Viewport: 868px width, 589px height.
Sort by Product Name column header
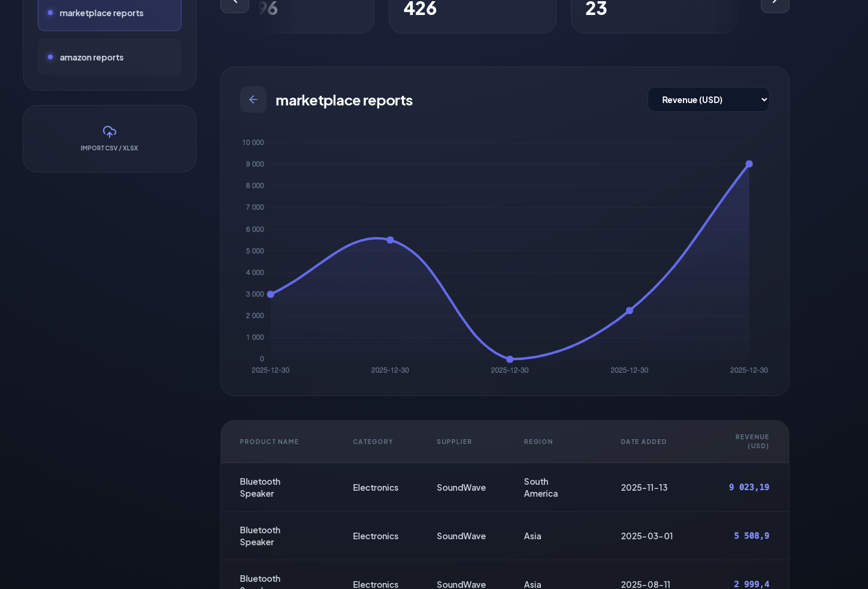(269, 442)
